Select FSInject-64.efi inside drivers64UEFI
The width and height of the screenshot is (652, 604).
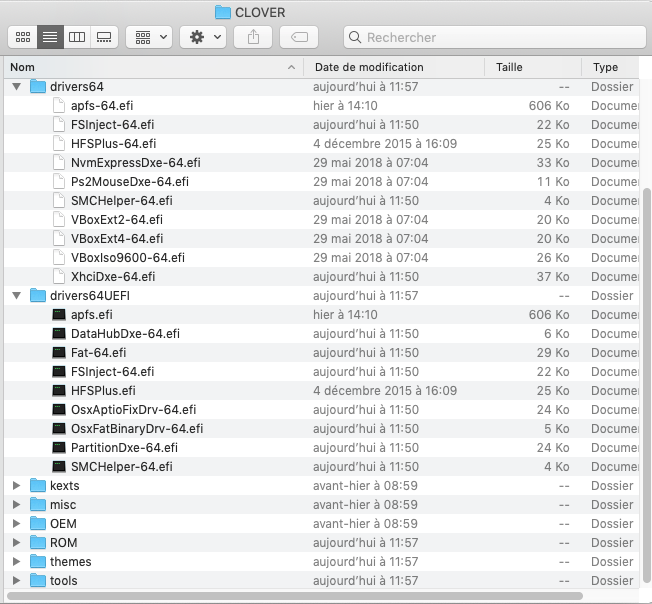[x=113, y=372]
